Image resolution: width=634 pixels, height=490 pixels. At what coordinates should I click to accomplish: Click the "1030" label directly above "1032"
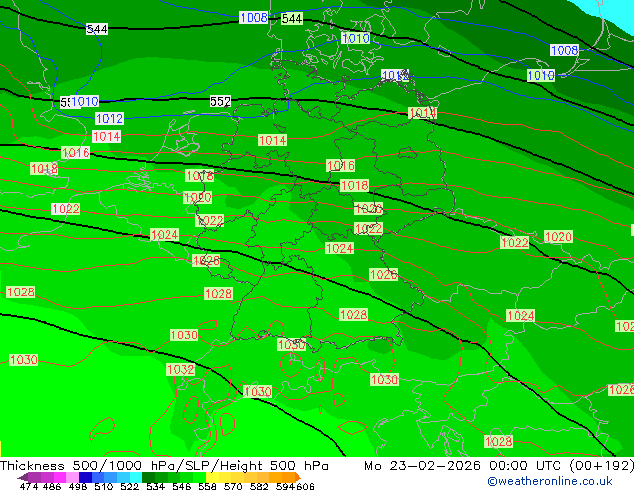click(x=184, y=335)
